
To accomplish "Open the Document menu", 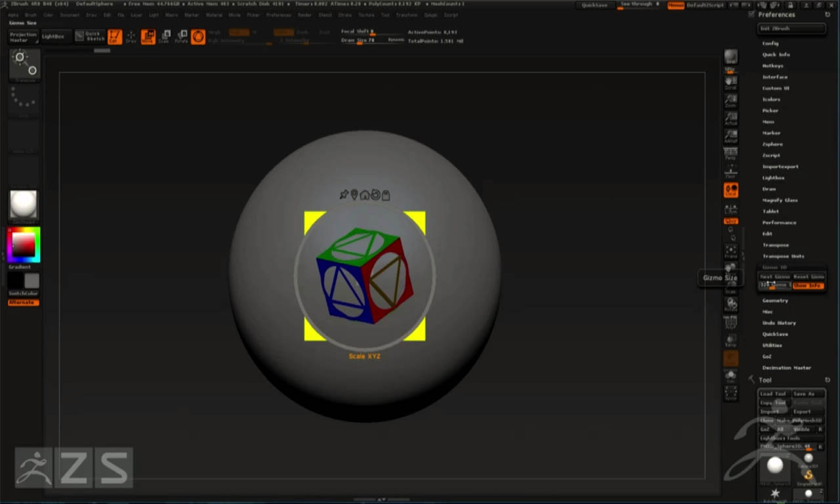I will [70, 14].
